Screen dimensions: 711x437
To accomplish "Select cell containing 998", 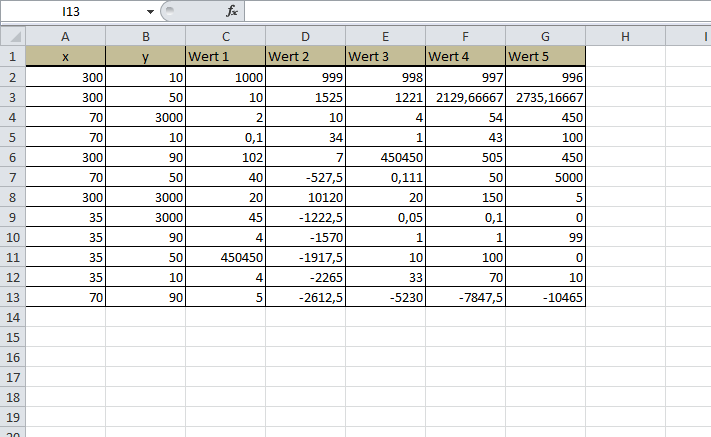I will point(385,77).
